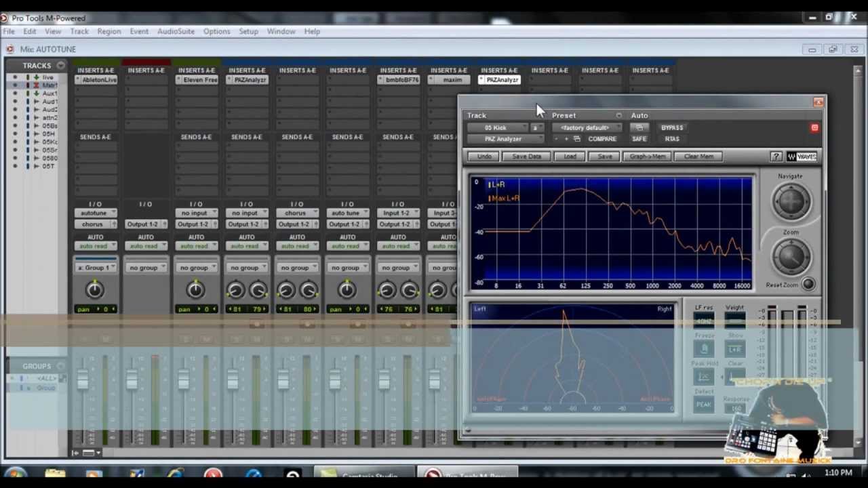This screenshot has width=868, height=488.
Task: Click the Peak Hold button in PAZ Analyzer
Action: [x=704, y=377]
